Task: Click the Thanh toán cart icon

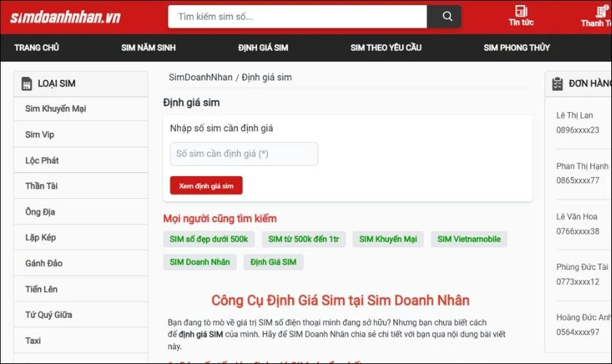Action: (602, 11)
